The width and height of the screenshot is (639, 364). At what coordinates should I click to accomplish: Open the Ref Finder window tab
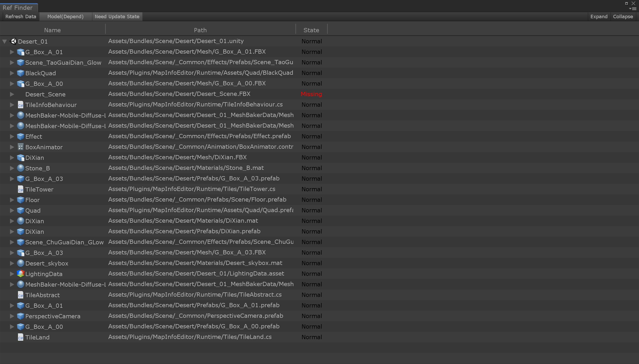click(x=18, y=8)
